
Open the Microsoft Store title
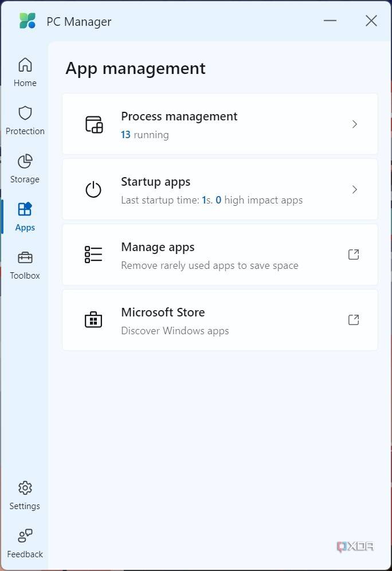point(163,312)
